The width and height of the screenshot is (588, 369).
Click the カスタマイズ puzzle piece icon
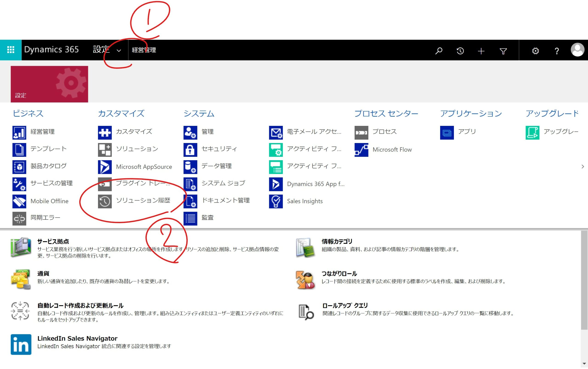point(105,132)
